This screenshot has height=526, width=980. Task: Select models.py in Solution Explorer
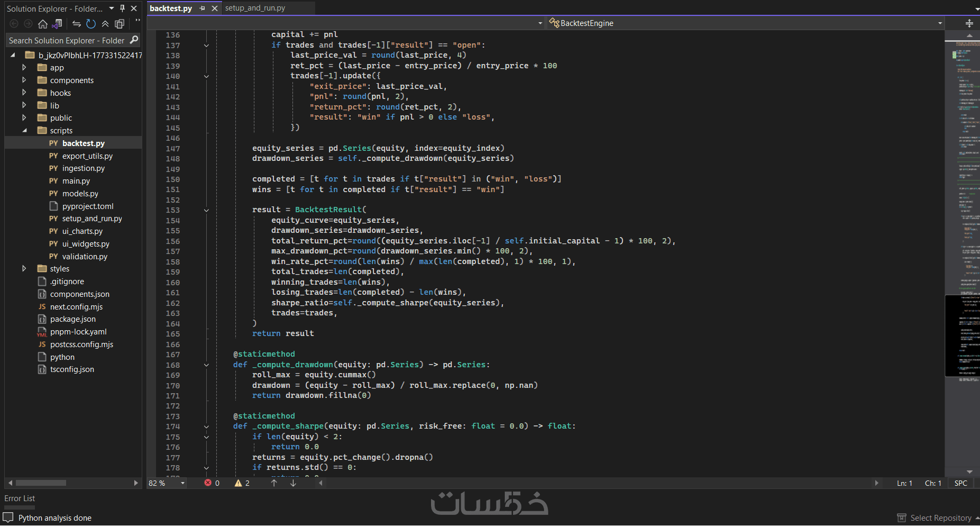pos(80,194)
